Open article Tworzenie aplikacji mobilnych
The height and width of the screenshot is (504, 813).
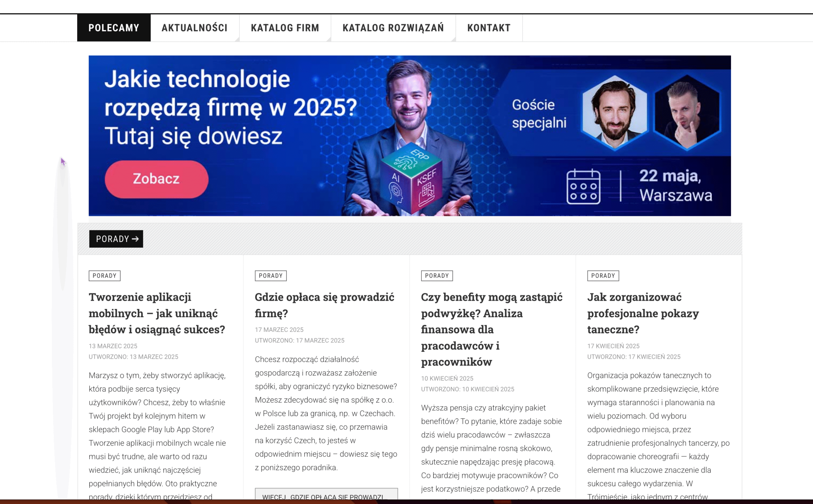click(157, 313)
